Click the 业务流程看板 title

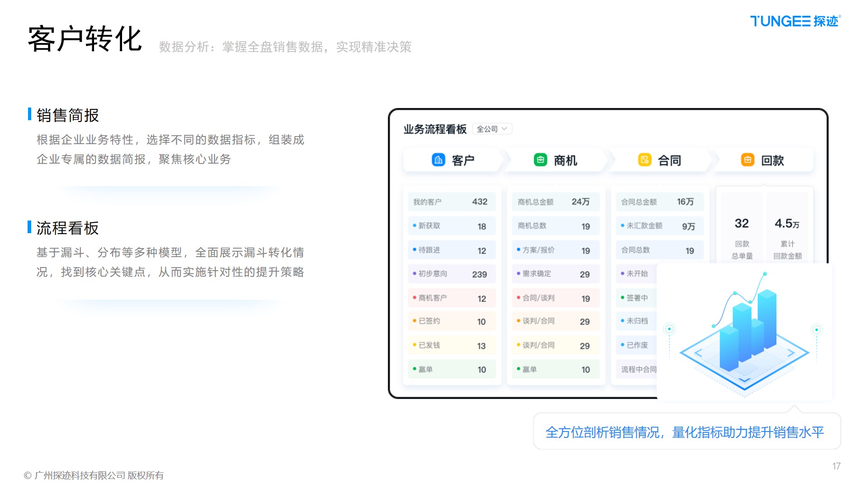coord(434,130)
